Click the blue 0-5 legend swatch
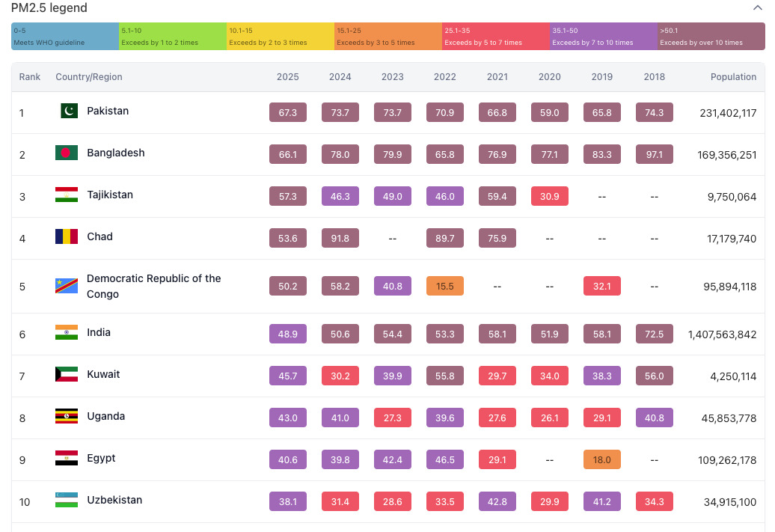 65,37
